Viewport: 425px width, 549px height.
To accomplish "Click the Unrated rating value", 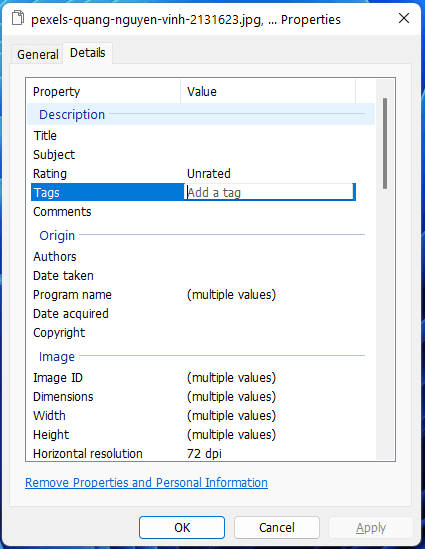I will click(209, 174).
